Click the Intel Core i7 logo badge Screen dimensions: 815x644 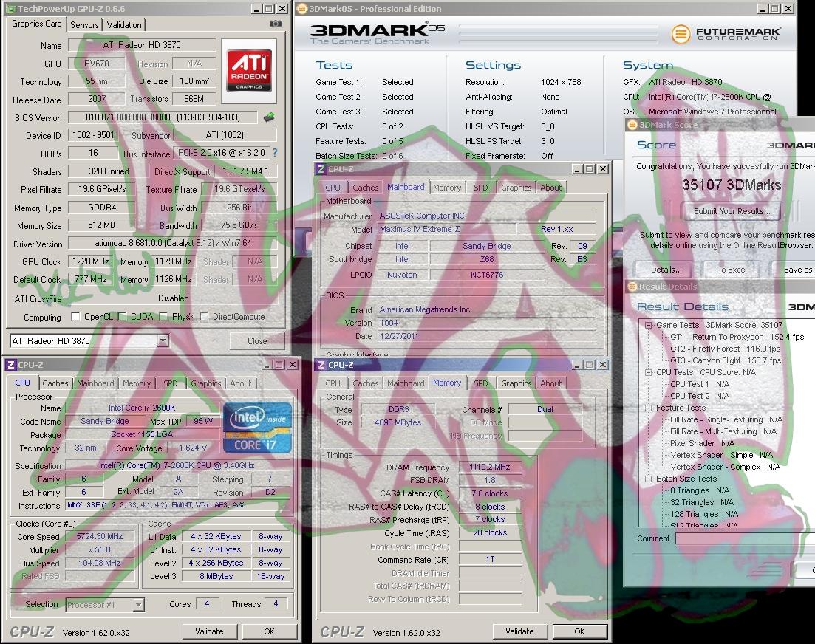click(x=257, y=428)
